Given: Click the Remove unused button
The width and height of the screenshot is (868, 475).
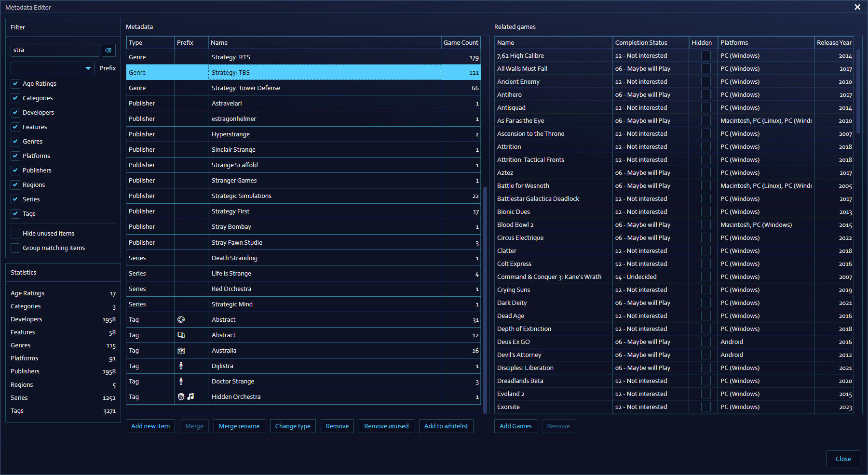Looking at the screenshot, I should pos(386,426).
